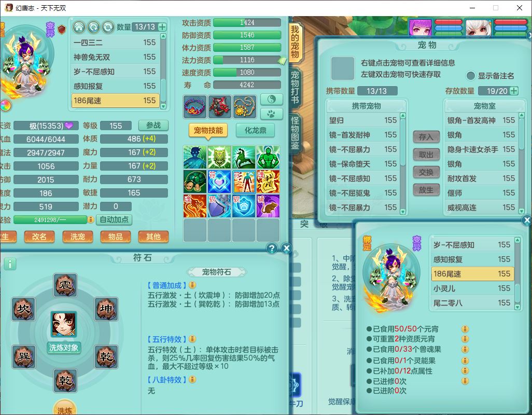
Task: Click the 改名 rename button
Action: 39,237
